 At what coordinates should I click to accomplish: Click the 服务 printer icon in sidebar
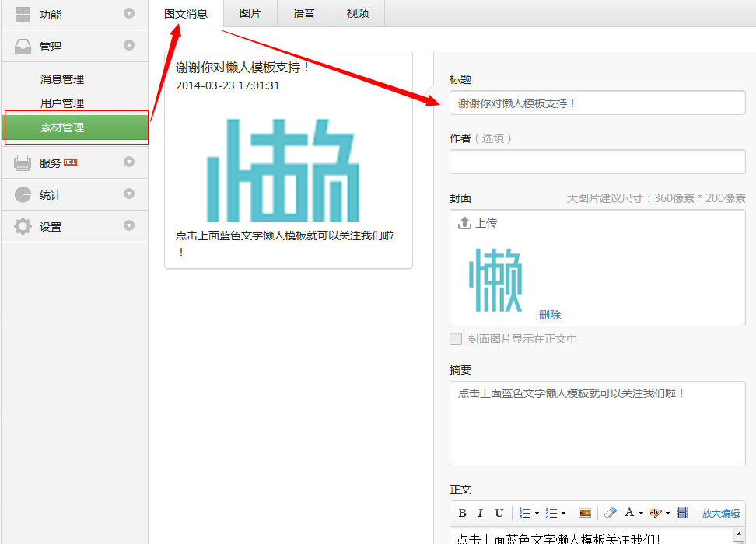pos(23,163)
